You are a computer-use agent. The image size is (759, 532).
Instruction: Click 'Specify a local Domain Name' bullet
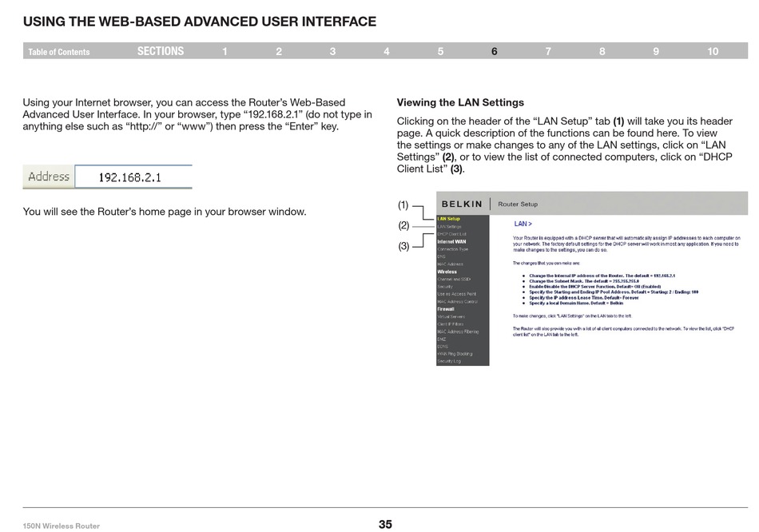[x=576, y=303]
